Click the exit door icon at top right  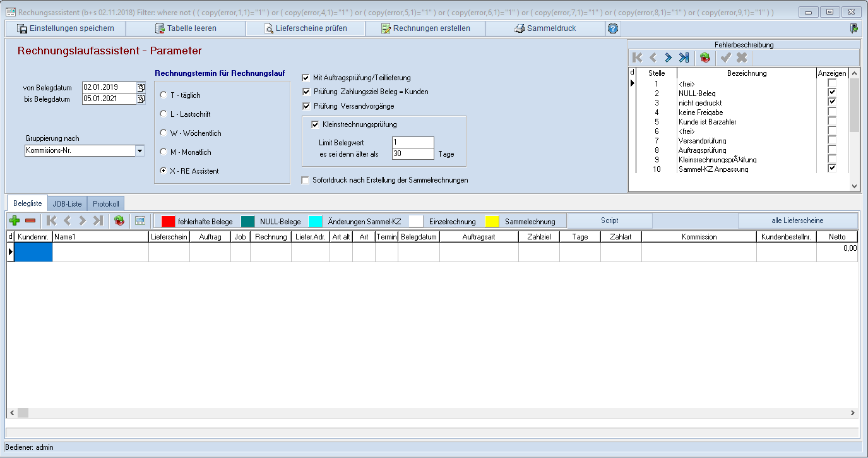coord(853,28)
